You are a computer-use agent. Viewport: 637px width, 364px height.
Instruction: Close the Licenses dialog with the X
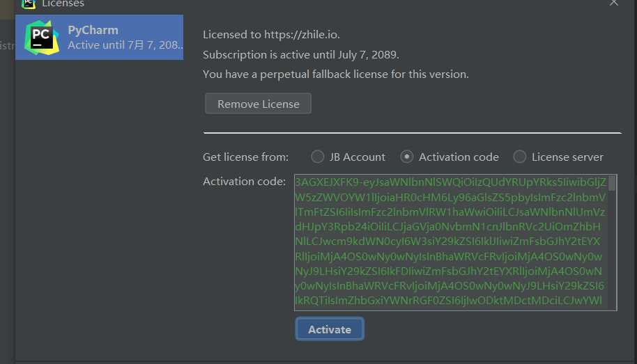[x=613, y=3]
